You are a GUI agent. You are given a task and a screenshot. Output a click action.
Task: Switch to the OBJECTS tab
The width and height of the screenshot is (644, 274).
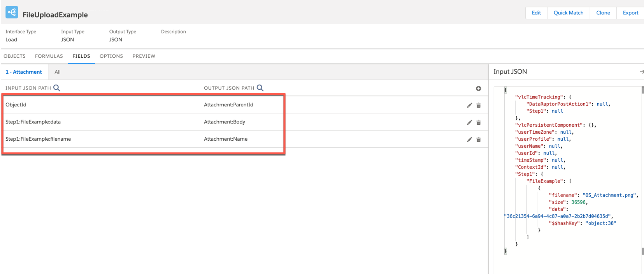point(15,56)
